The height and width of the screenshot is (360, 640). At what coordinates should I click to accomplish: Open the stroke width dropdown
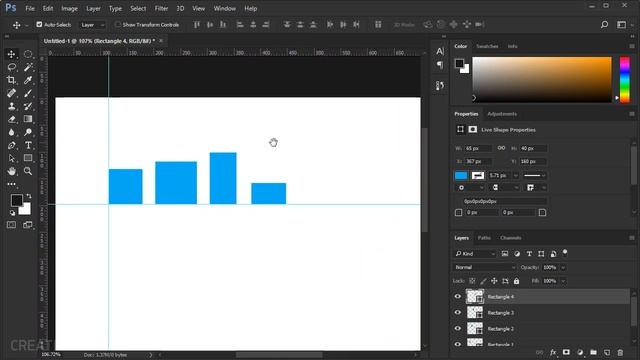tap(516, 176)
